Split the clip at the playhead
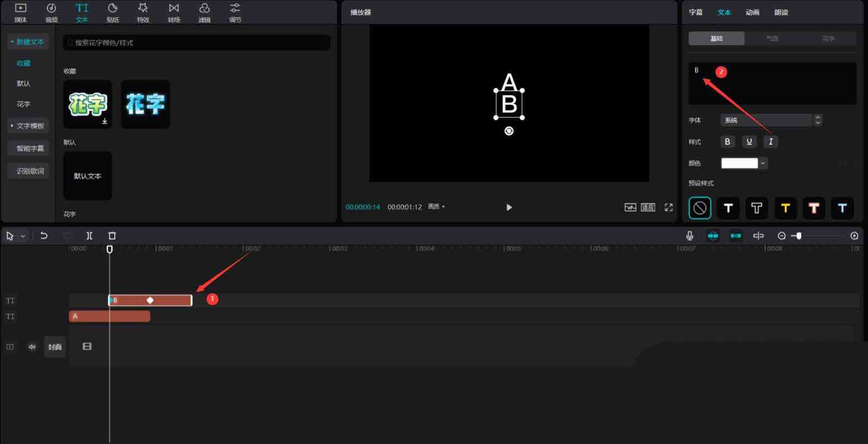The width and height of the screenshot is (868, 444). coord(90,236)
